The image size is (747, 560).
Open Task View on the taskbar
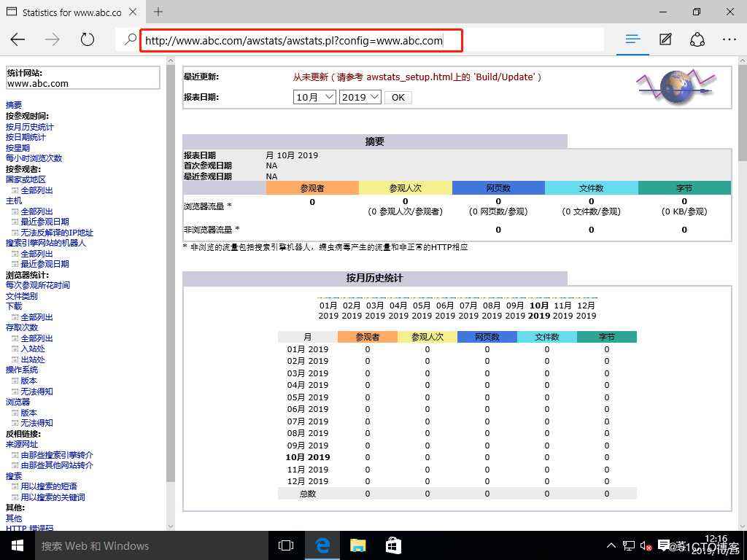click(286, 545)
